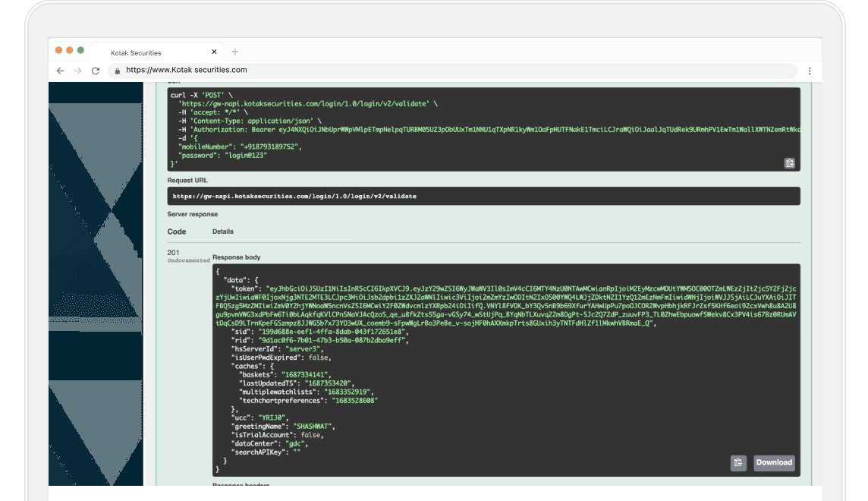Copy the response body via the clipboard icon
The width and height of the screenshot is (868, 501).
coord(738,462)
